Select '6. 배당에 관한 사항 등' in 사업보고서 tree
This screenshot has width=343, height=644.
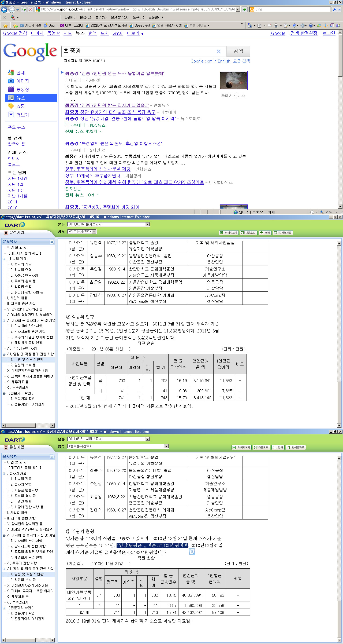pos(27,507)
